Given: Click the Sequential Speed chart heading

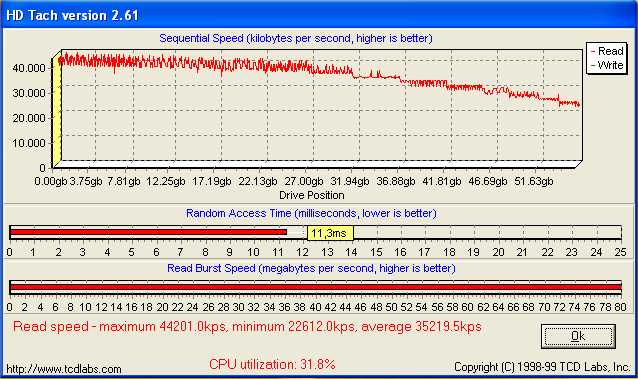Looking at the screenshot, I should (296, 38).
